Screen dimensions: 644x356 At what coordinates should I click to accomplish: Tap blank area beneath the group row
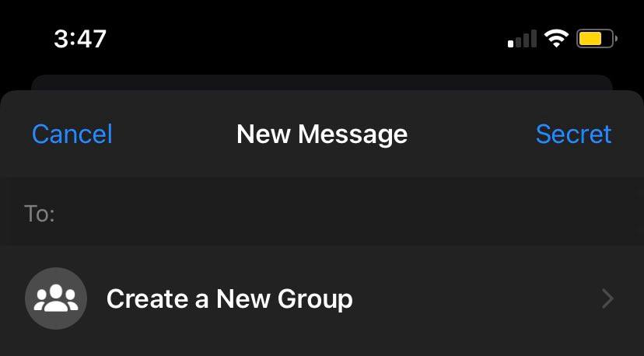point(322,344)
